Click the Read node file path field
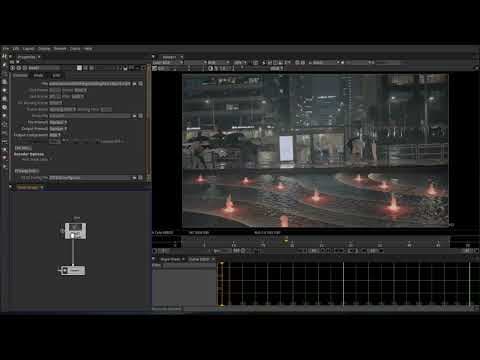Screen dimensions: 480x360 coord(90,84)
